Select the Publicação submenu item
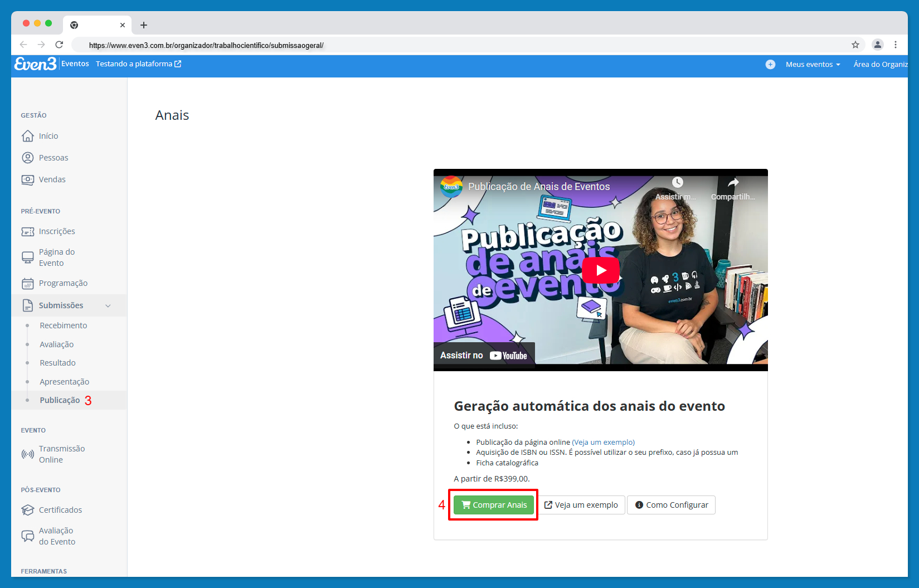The image size is (919, 588). pos(60,400)
